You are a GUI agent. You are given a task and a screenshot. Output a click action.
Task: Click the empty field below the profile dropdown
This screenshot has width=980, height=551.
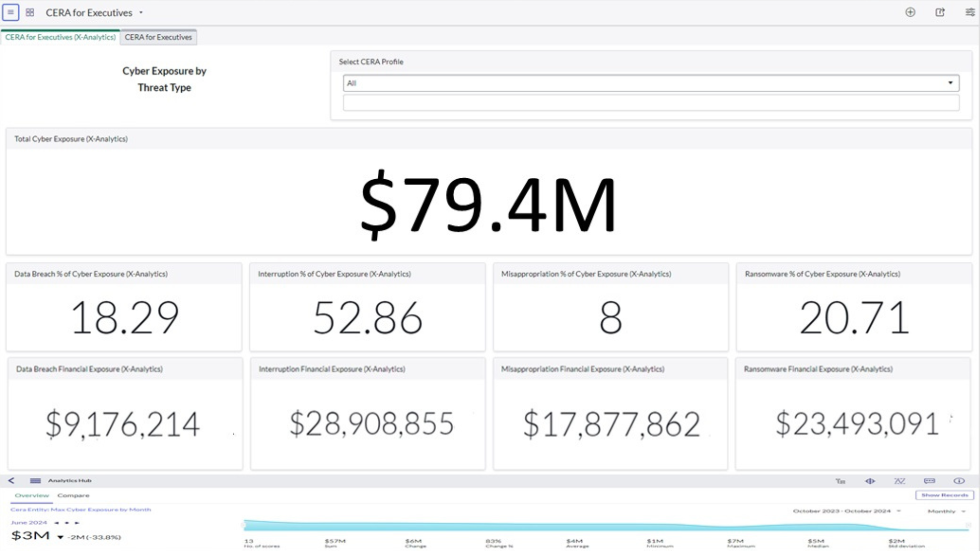pos(651,103)
